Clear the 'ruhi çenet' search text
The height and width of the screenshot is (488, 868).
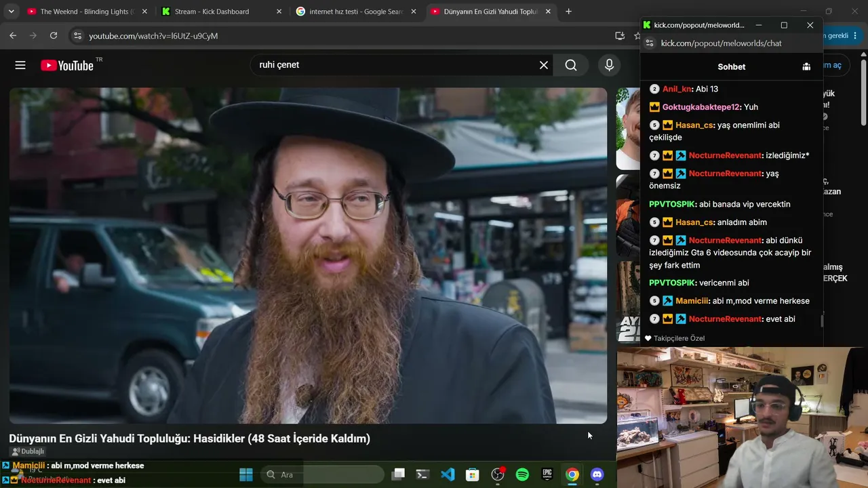click(x=544, y=65)
